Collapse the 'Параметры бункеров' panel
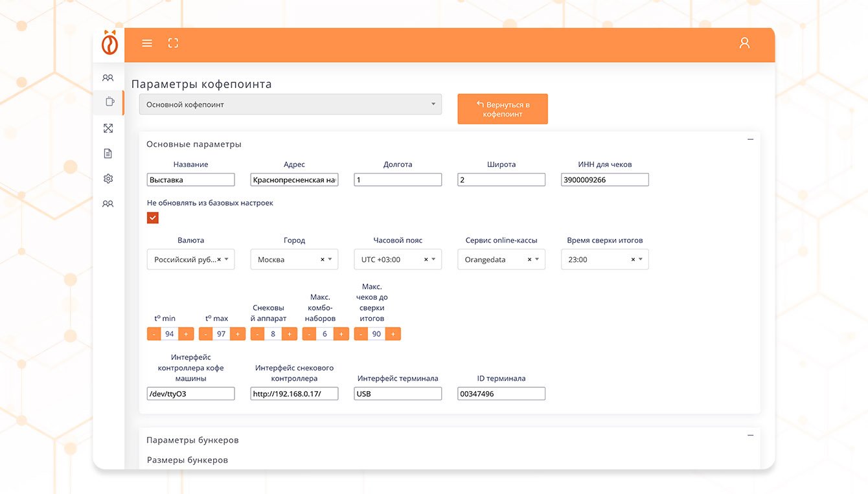Image resolution: width=868 pixels, height=494 pixels. click(750, 436)
